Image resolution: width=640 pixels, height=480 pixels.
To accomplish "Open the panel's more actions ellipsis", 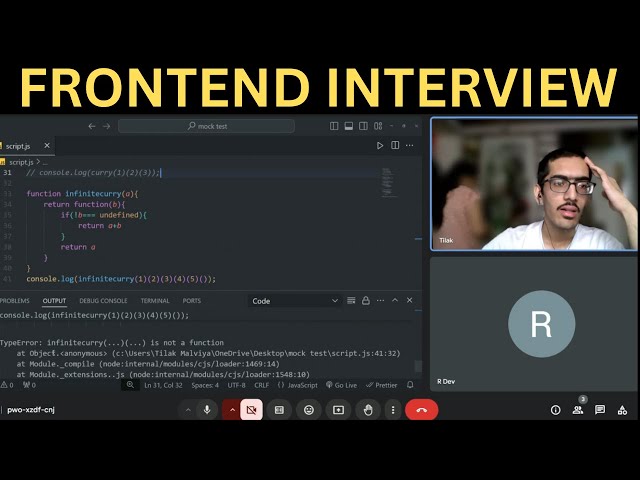I will pyautogui.click(x=380, y=301).
